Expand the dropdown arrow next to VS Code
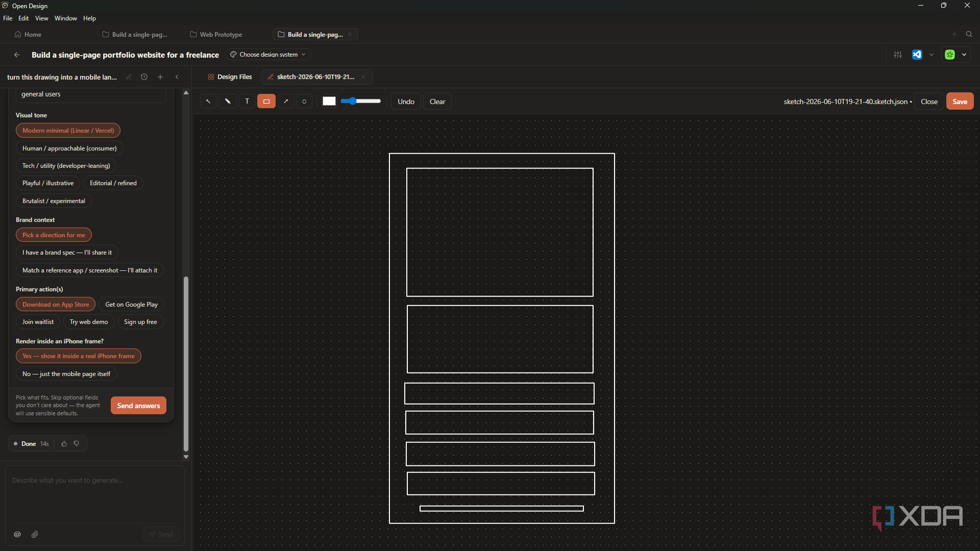980x551 pixels. tap(932, 55)
